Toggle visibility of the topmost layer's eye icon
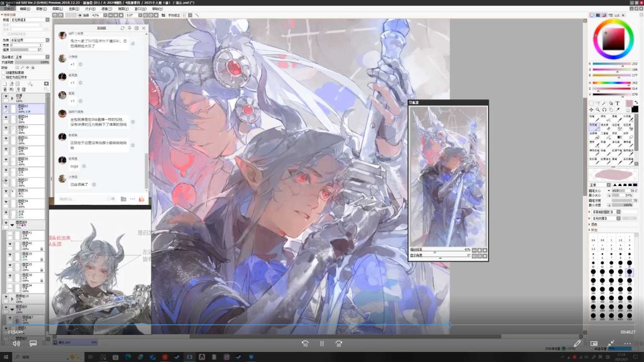The height and width of the screenshot is (362, 644). click(5, 96)
